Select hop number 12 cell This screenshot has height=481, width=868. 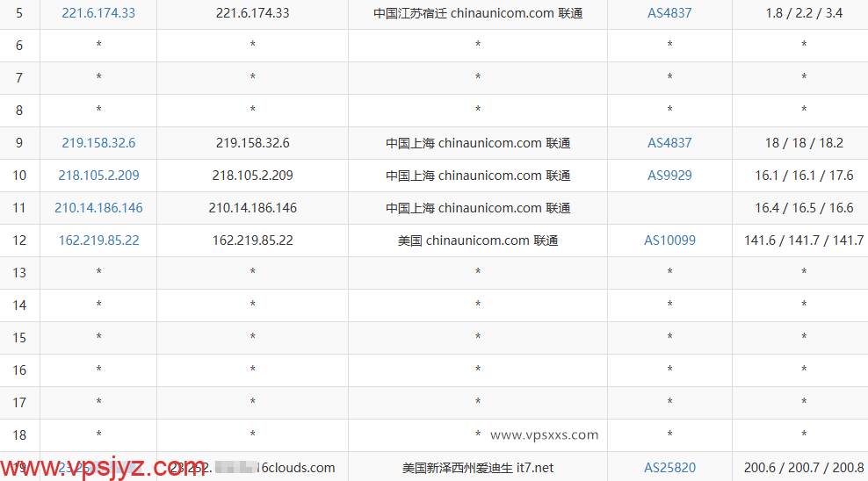(19, 240)
